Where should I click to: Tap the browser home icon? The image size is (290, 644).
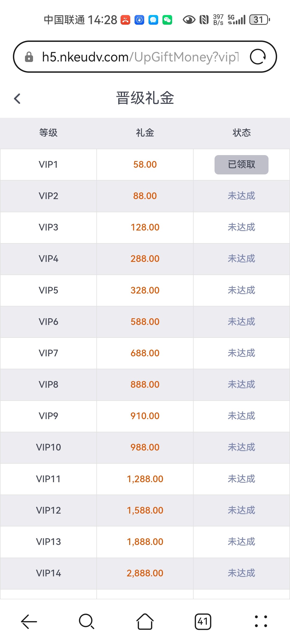coord(145,621)
